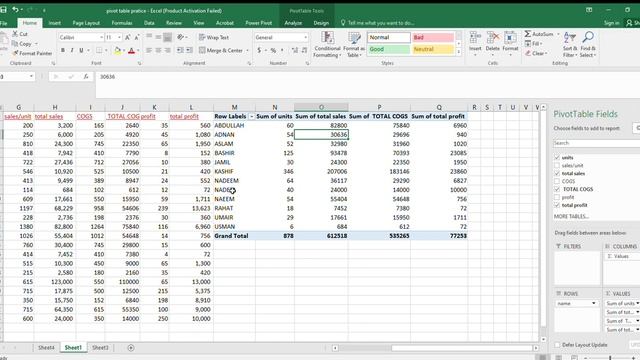The width and height of the screenshot is (640, 360).
Task: Open the General number format dropdown
Action: coord(305,37)
